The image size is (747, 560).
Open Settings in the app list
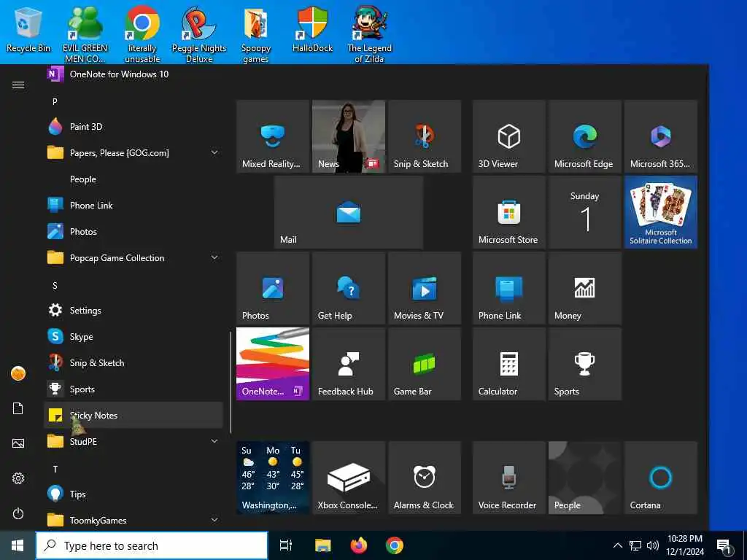133,311
